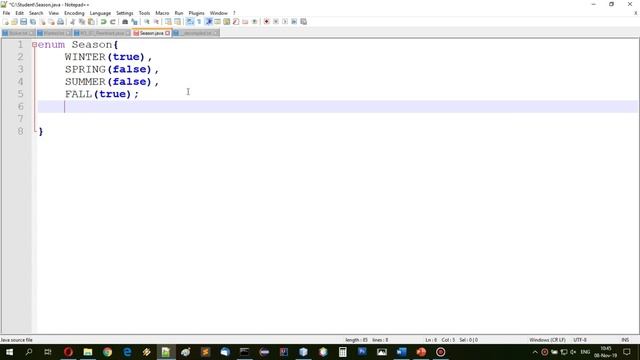The image size is (640, 360).
Task: Open Find with the binoculars icon
Action: 125,22
